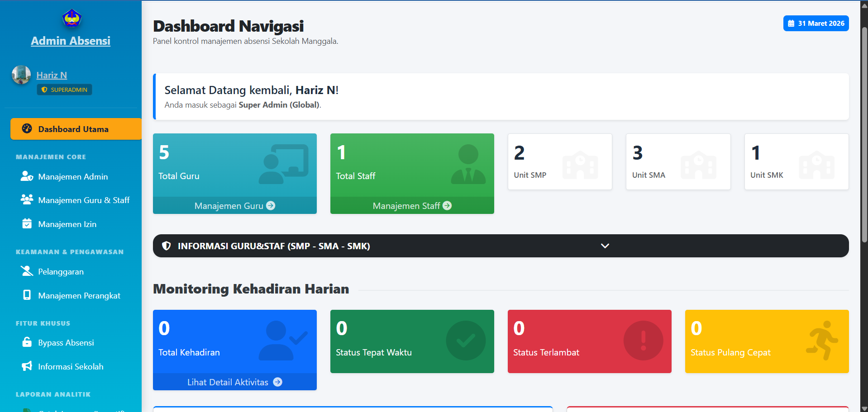Click the page vertical scrollbar
This screenshot has width=868, height=412.
point(864,136)
